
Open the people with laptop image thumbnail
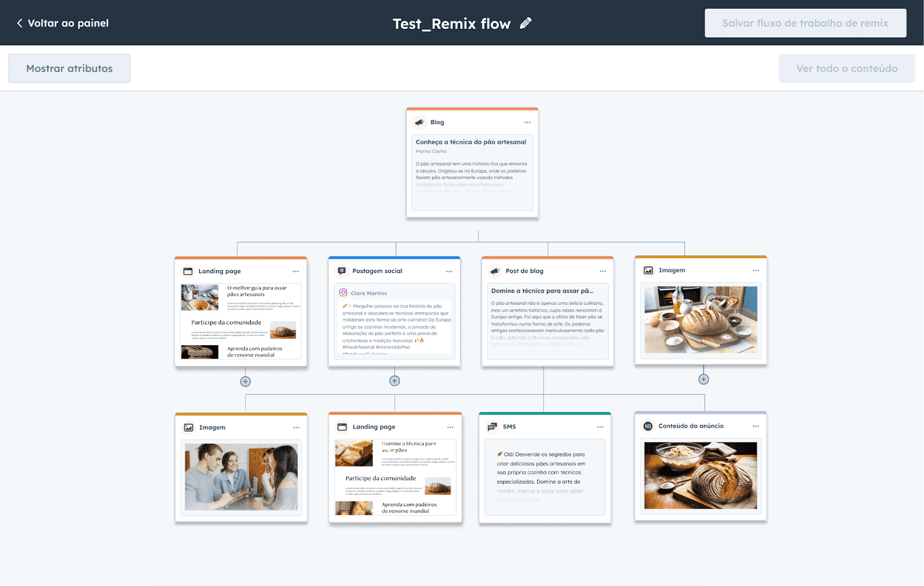tap(241, 477)
